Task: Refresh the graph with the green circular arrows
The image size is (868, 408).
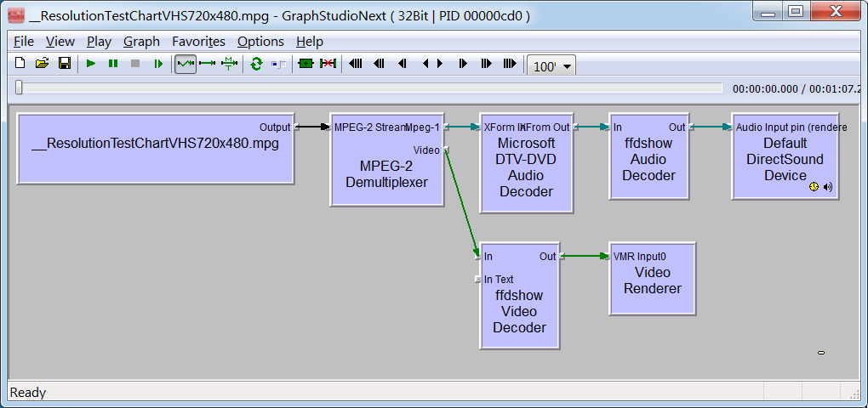Action: point(256,64)
